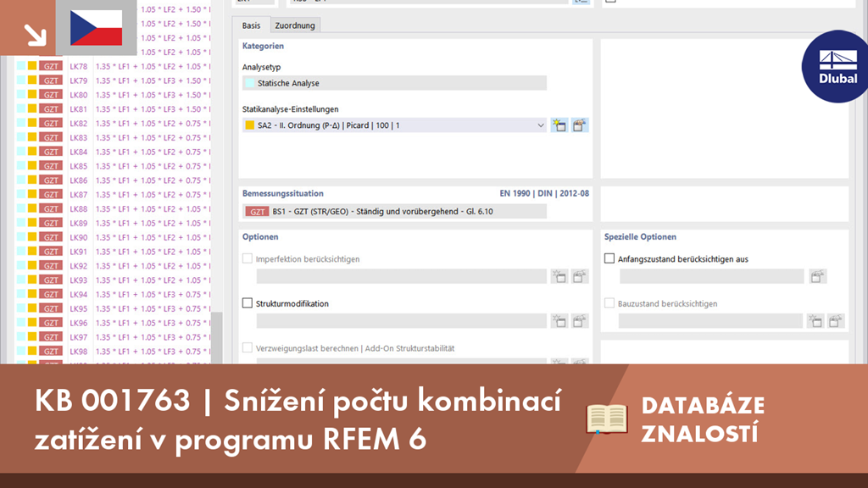Create new static analysis settings via SA2 row icon
Image resolution: width=868 pixels, height=488 pixels.
coord(559,125)
